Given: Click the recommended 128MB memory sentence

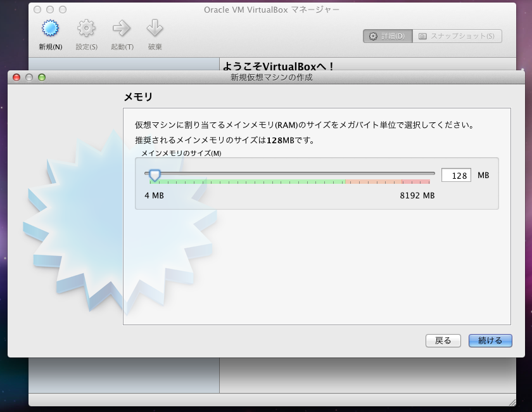Looking at the screenshot, I should [x=224, y=140].
